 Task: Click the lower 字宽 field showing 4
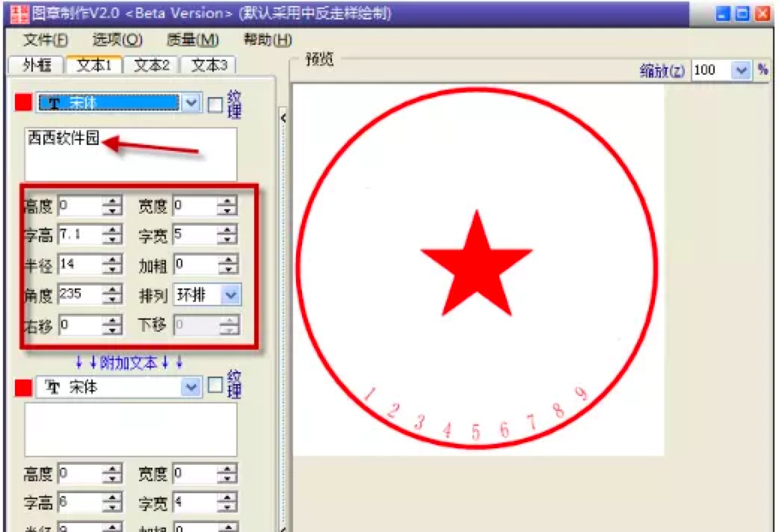pyautogui.click(x=195, y=503)
